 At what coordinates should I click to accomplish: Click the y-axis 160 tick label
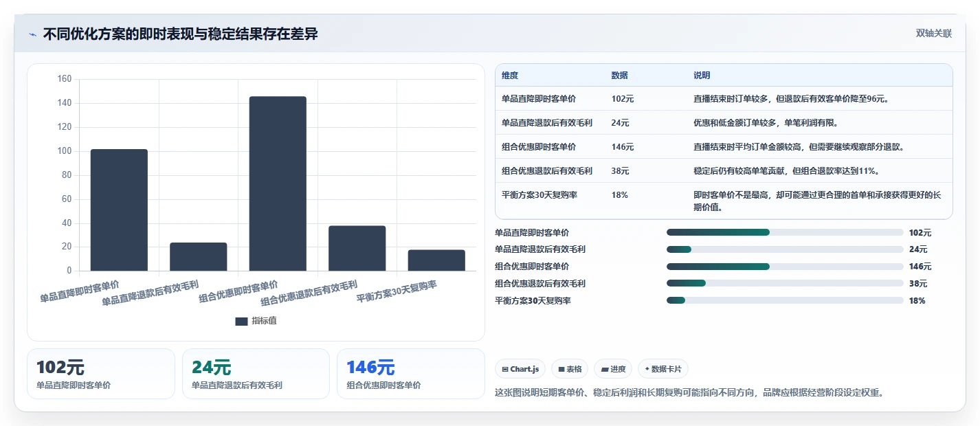(65, 79)
